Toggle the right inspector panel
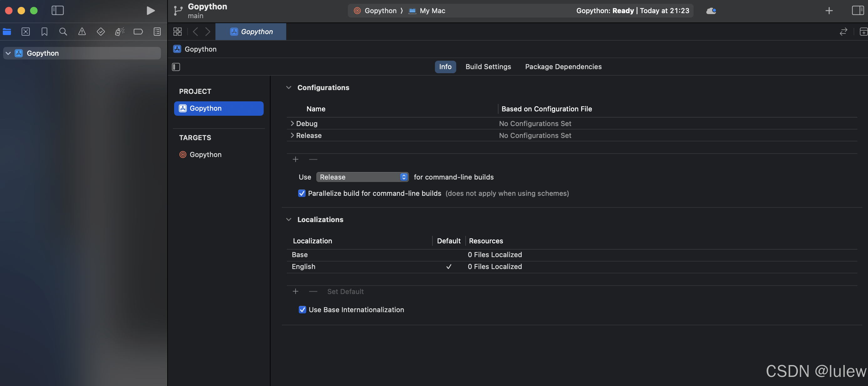The image size is (868, 386). pyautogui.click(x=857, y=11)
